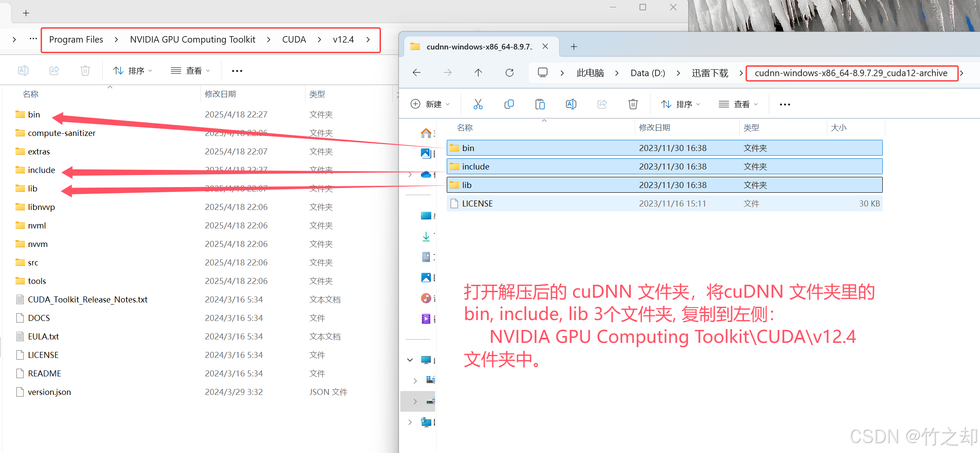Image resolution: width=980 pixels, height=453 pixels.
Task: Add a new tab in the left Explorer window
Action: pos(26,13)
